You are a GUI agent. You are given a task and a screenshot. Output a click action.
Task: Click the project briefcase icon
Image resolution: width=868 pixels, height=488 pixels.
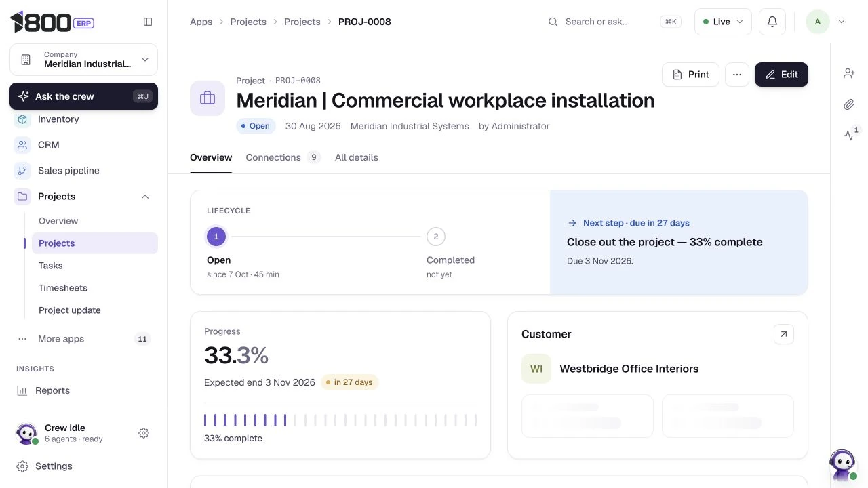(x=208, y=98)
